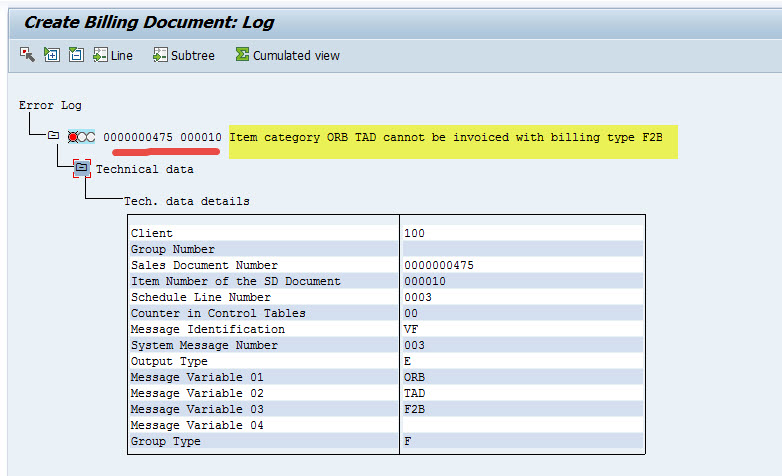Image resolution: width=782 pixels, height=476 pixels.
Task: Click the Subtree toolbar button
Action: point(184,55)
